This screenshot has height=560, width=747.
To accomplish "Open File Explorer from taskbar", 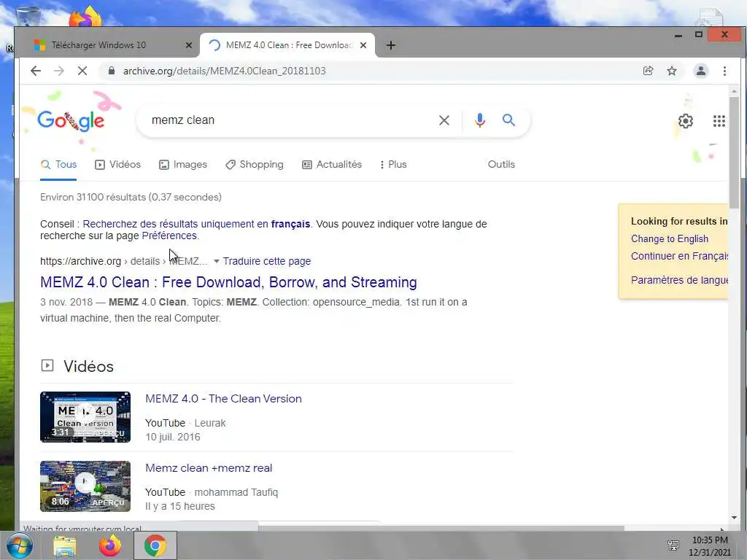I will coord(65,546).
